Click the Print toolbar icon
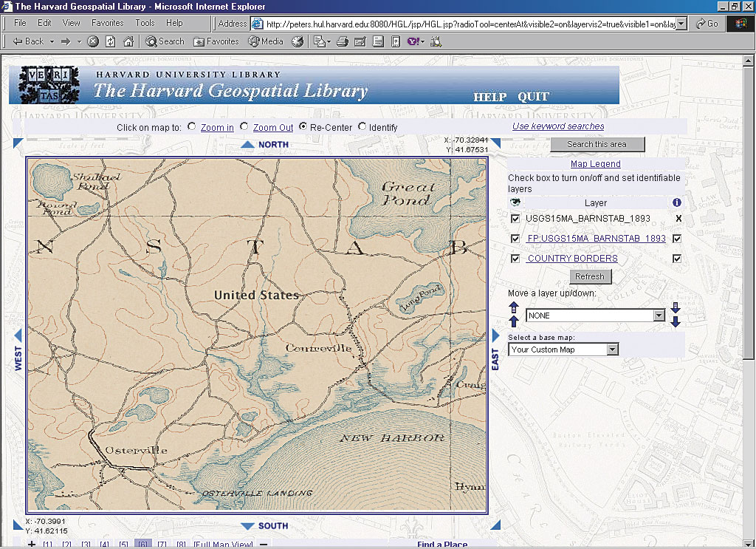Viewport: 756px width, 549px height. click(343, 42)
